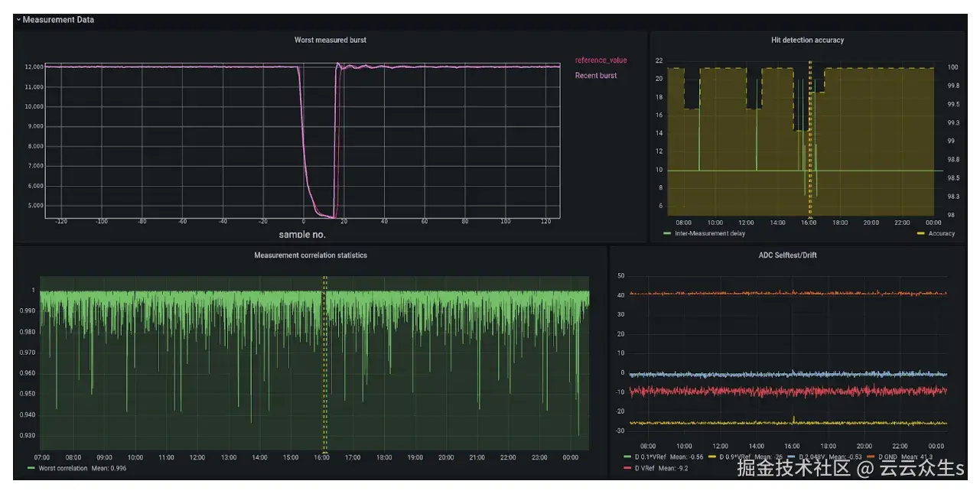Toggle the reference_value legend series
The height and width of the screenshot is (494, 980).
[x=601, y=60]
